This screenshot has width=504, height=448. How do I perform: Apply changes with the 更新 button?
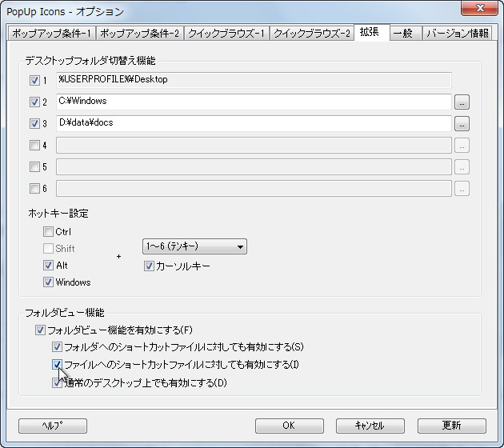point(452,426)
